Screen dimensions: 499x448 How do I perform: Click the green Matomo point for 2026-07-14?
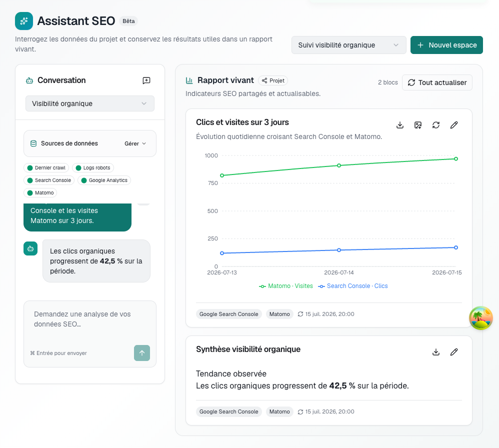[339, 165]
